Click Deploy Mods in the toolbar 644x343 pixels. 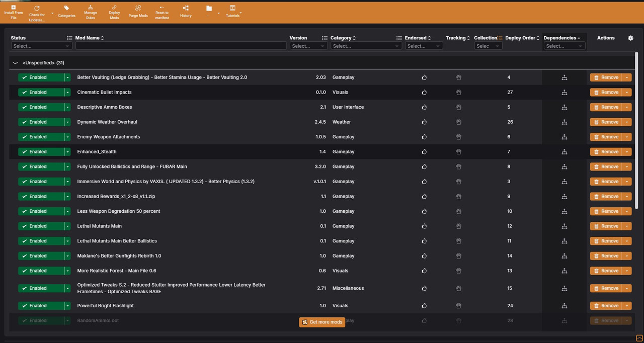coord(114,11)
